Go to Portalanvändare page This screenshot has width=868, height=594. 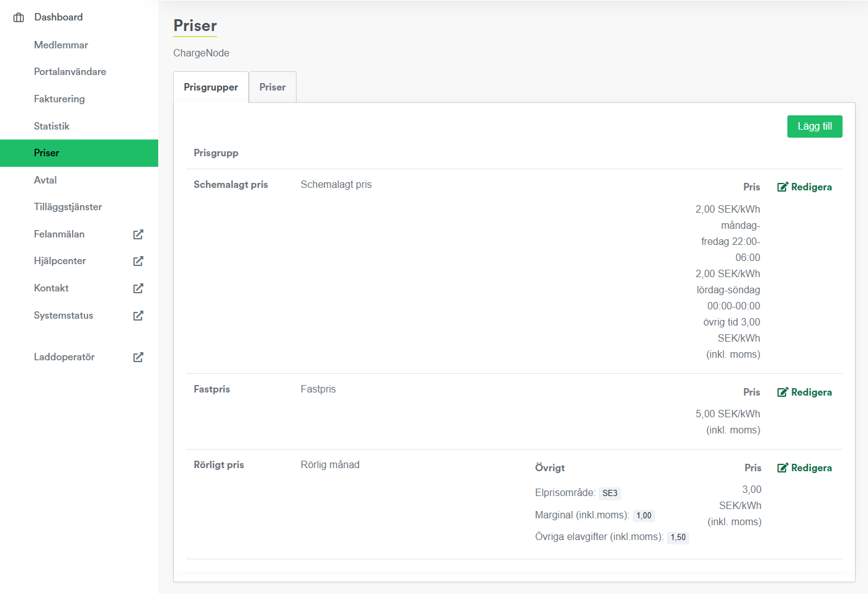click(x=70, y=72)
